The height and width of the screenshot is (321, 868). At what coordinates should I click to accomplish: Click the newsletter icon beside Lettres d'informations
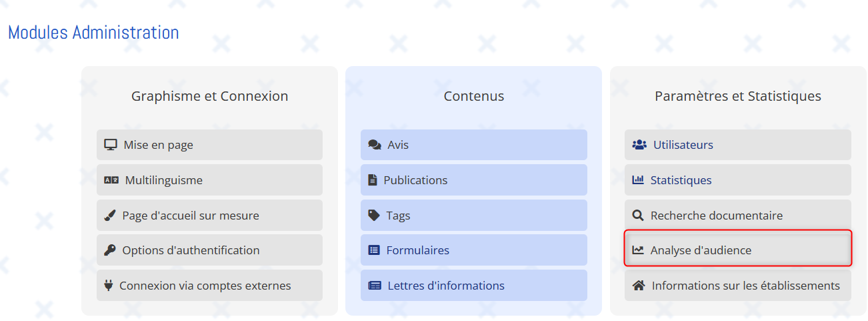coord(375,286)
